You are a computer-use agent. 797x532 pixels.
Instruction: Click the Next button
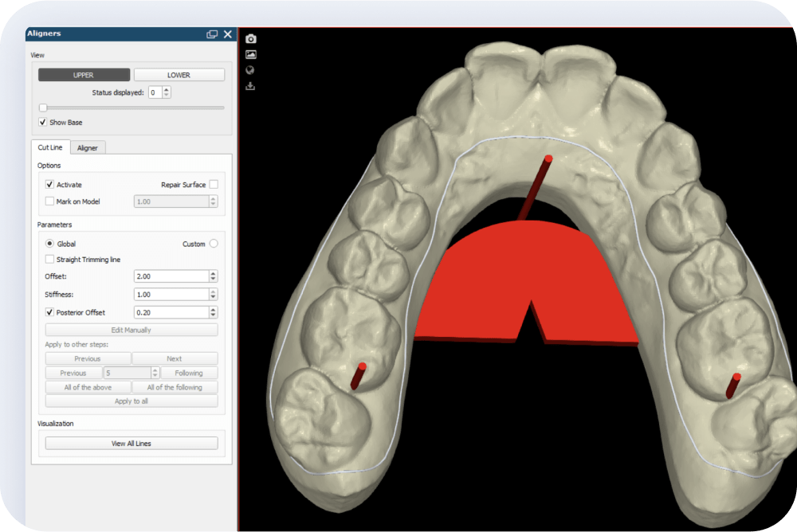(x=175, y=358)
